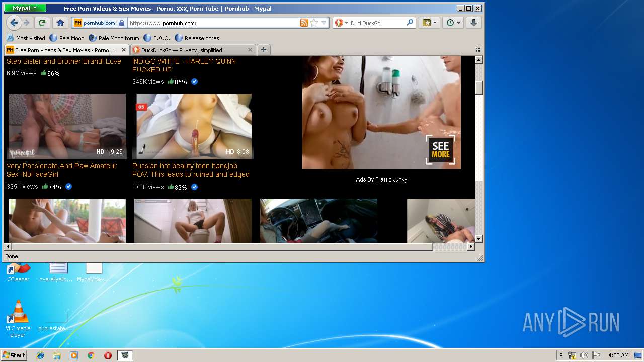Open the F.A.Q. bookmark
Viewport: 644px width, 362px height.
[156, 38]
